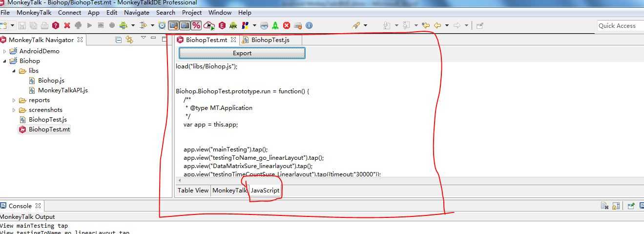Open the File menu

pyautogui.click(x=5, y=12)
